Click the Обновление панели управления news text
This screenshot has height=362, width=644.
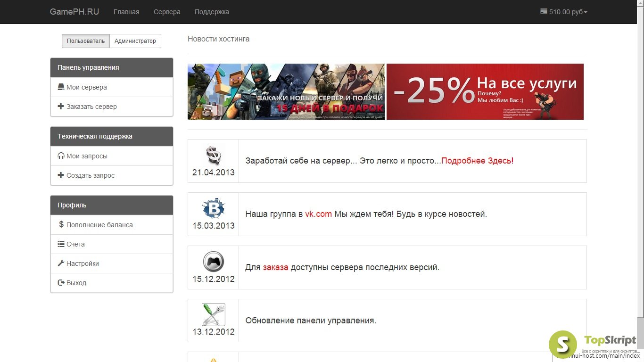pos(311,321)
